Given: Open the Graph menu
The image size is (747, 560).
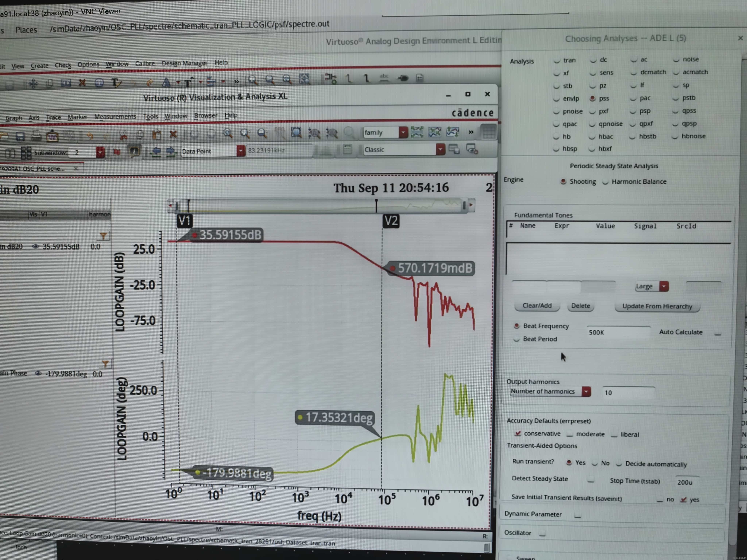Looking at the screenshot, I should [14, 118].
